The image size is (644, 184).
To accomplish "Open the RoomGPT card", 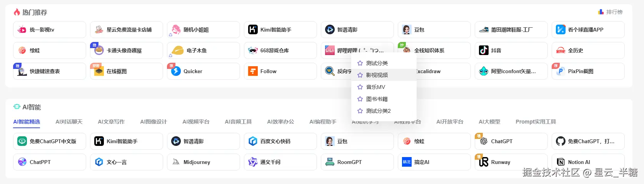I will [357, 162].
